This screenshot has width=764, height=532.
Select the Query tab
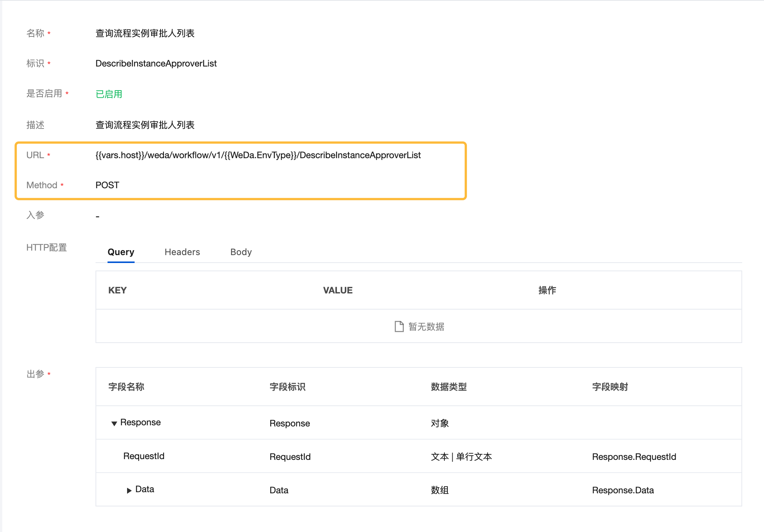tap(121, 252)
